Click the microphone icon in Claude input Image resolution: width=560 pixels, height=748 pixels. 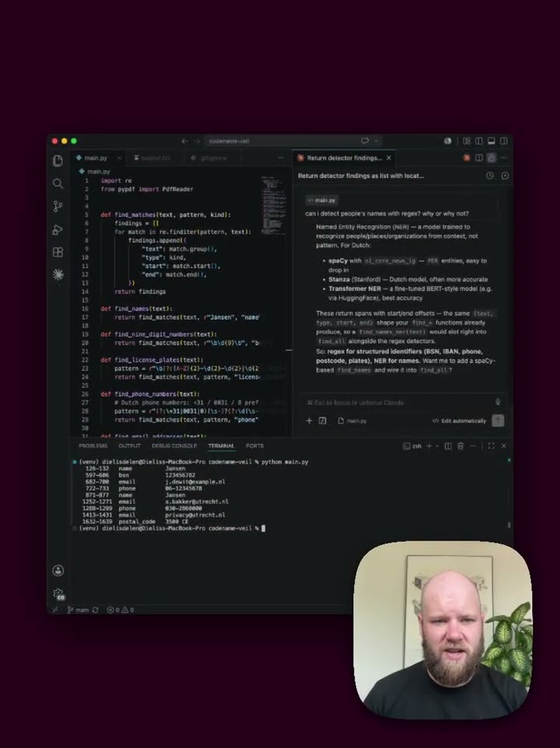pos(498,402)
